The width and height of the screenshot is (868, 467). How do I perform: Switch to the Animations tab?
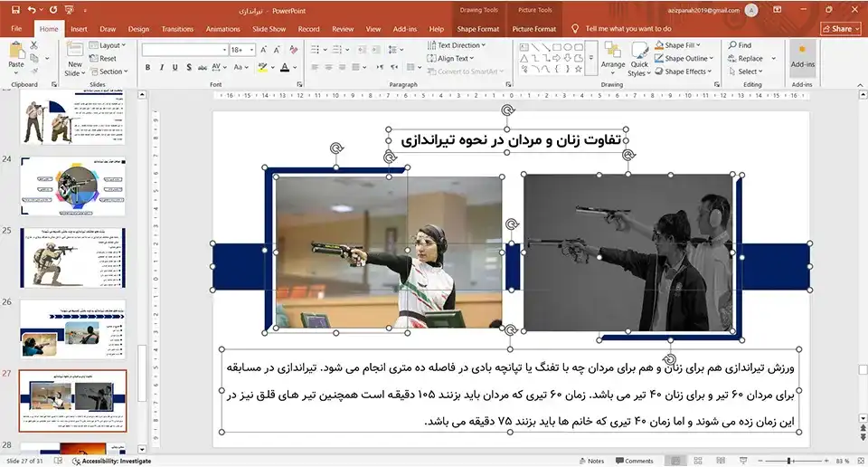coord(222,29)
